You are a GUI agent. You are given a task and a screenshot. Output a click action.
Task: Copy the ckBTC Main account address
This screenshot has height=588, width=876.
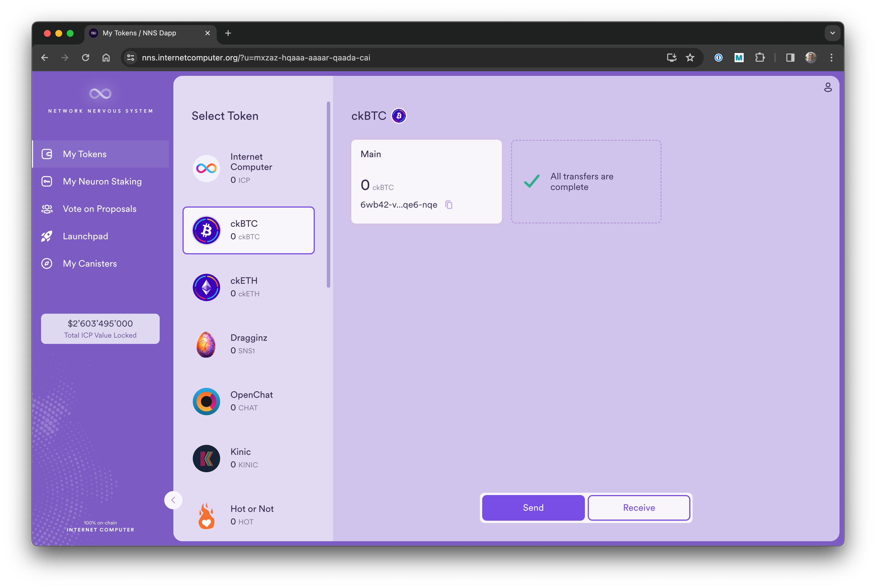coord(449,205)
